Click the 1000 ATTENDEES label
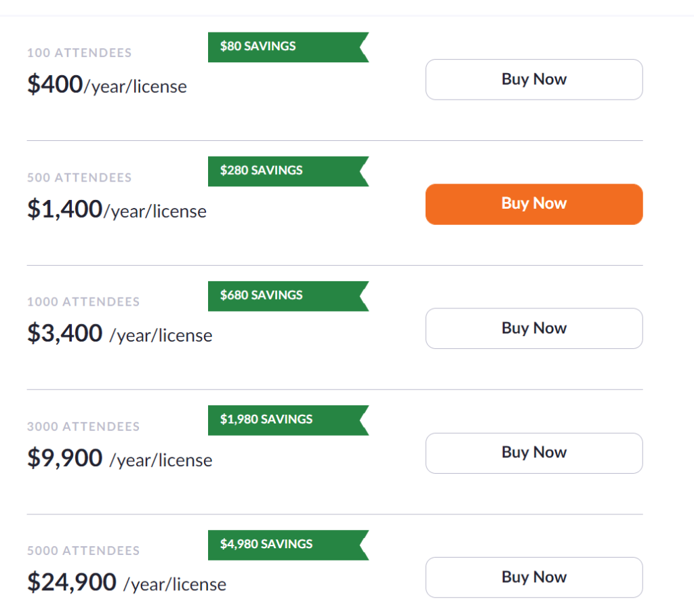 83,302
